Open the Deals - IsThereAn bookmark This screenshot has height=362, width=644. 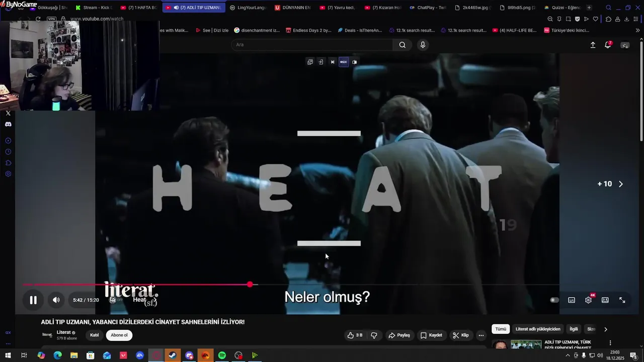tap(359, 30)
